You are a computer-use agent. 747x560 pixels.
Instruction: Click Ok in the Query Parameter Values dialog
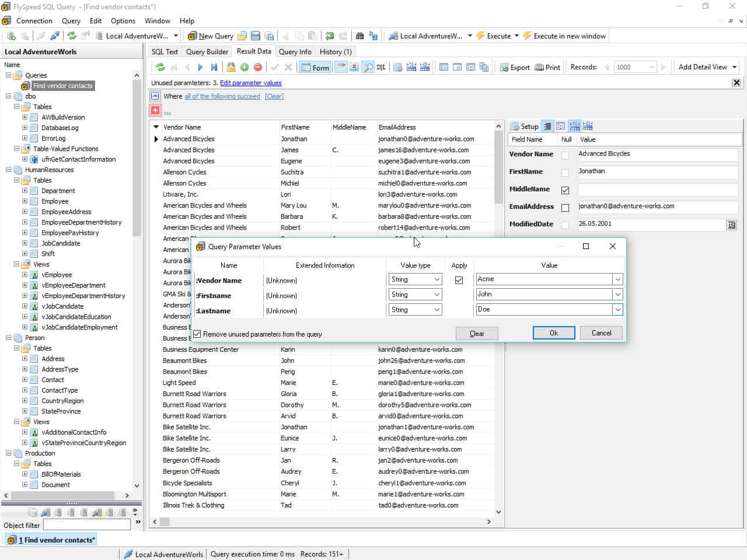[x=553, y=332]
